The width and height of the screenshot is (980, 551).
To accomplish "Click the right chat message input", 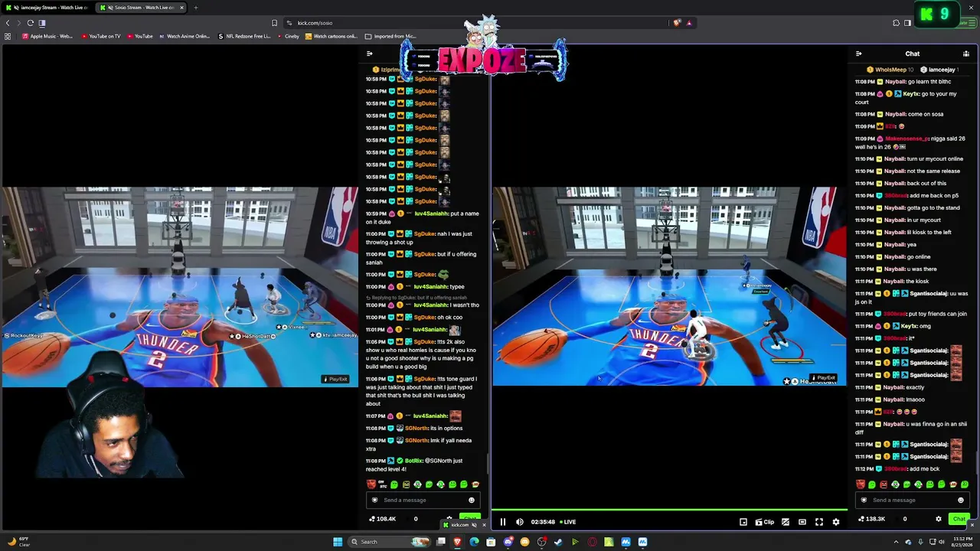I will (x=912, y=500).
